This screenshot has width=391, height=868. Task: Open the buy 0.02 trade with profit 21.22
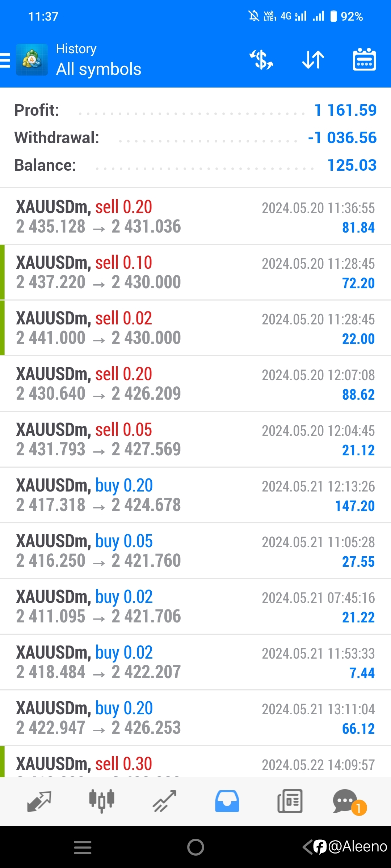click(x=195, y=606)
